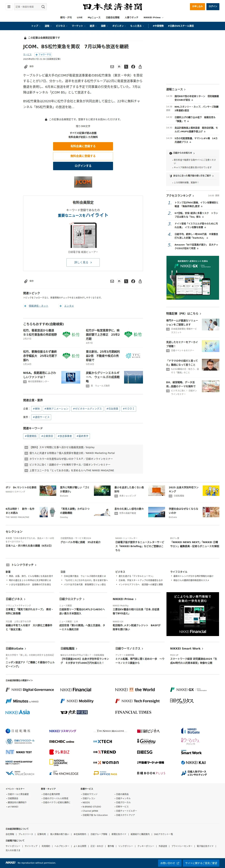Expand the 速報 navigation dropdown

coord(48,26)
